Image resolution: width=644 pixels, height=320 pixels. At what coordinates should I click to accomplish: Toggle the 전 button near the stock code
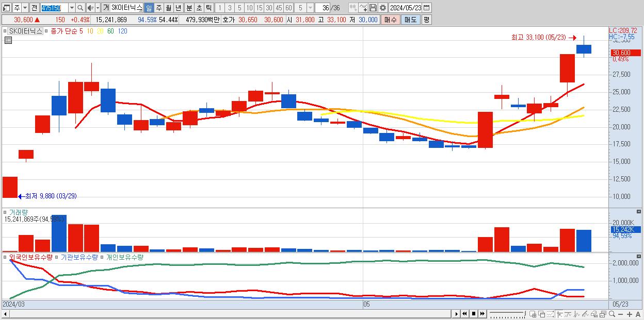[34, 8]
